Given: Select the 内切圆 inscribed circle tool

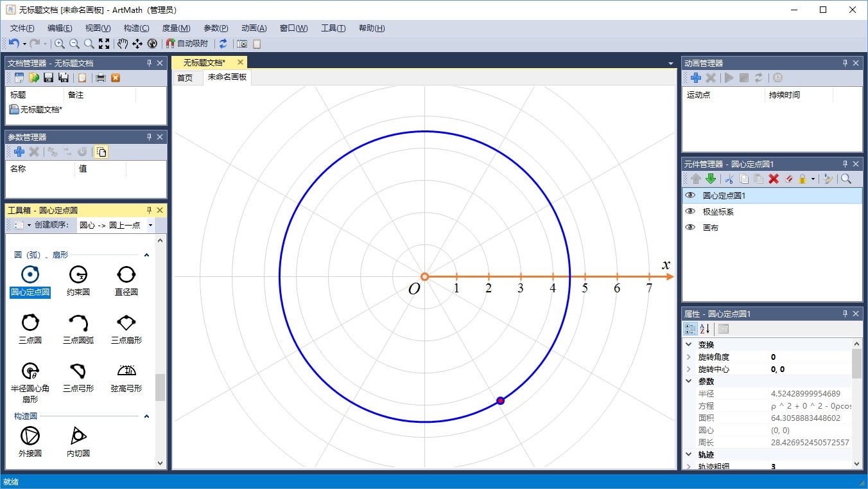Looking at the screenshot, I should coord(78,436).
